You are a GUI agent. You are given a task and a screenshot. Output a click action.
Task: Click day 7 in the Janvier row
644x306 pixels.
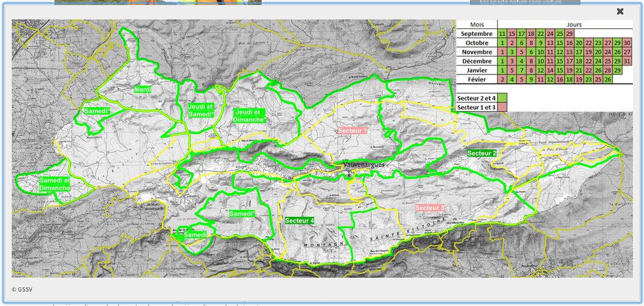click(x=521, y=70)
